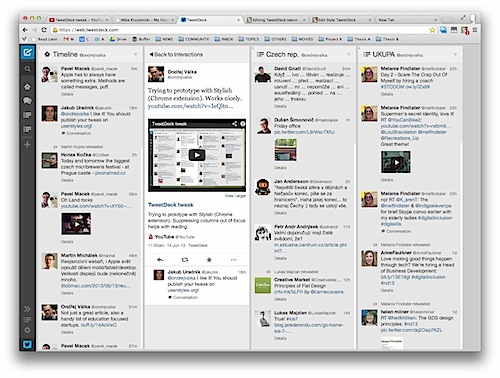Click the retweet icon under the tweet detail
This screenshot has width=500, height=378.
click(185, 259)
